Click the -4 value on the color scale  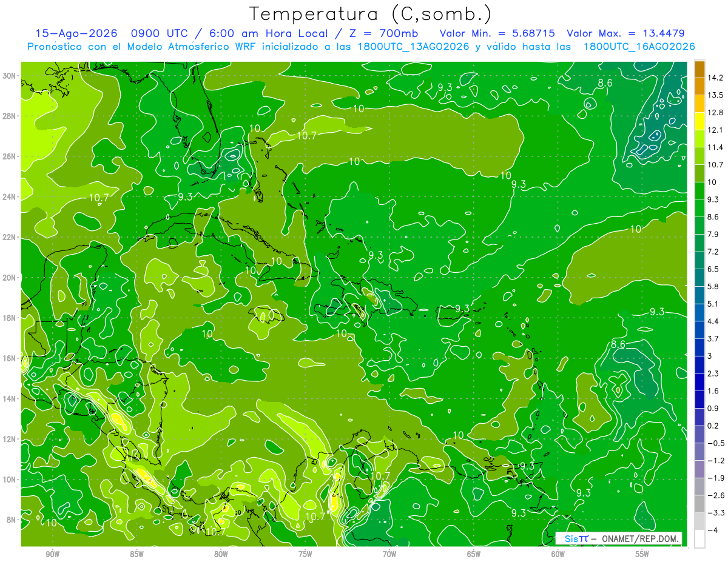coord(713,530)
